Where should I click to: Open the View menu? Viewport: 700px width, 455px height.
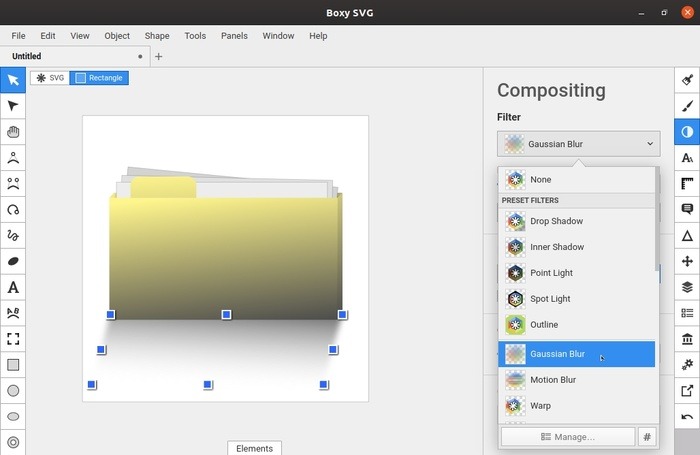(79, 36)
